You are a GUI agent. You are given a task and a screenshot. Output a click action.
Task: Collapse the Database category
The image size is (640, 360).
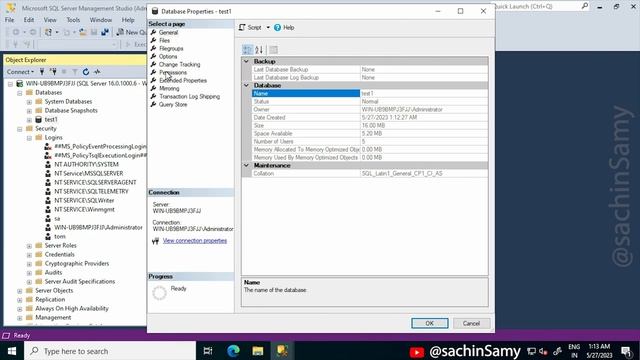(x=246, y=85)
